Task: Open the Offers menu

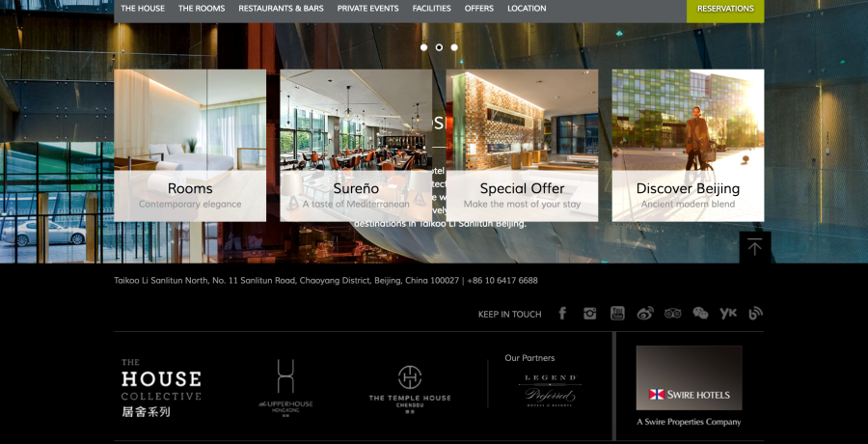Action: click(479, 9)
